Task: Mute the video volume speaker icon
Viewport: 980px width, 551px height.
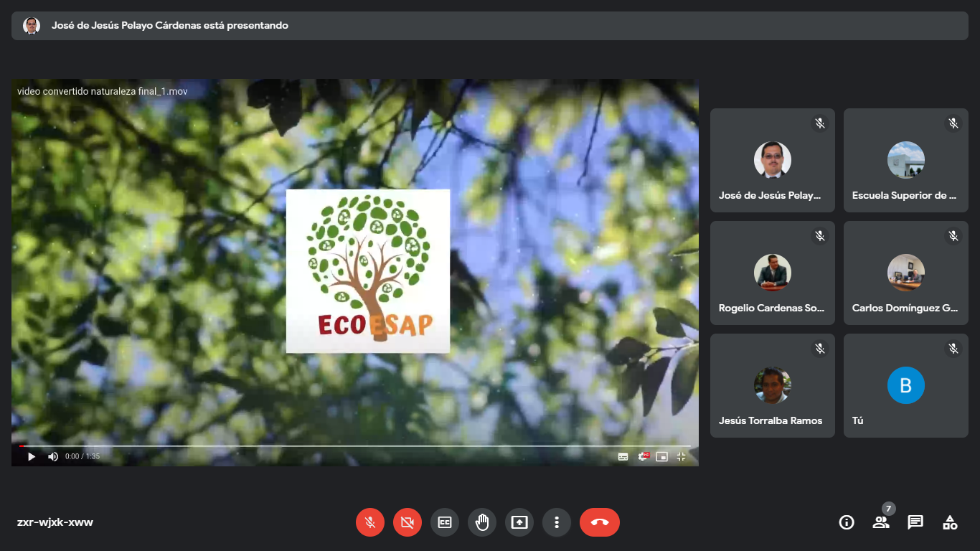Action: point(53,456)
